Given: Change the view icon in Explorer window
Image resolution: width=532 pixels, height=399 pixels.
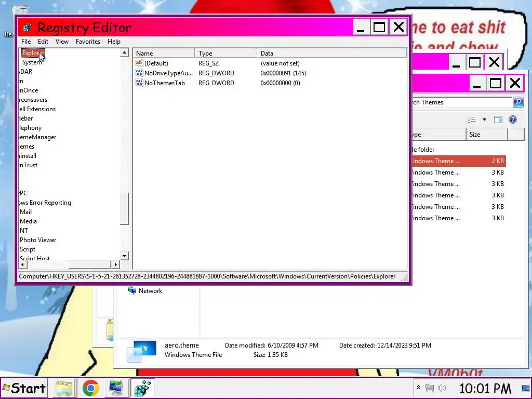Looking at the screenshot, I should (472, 119).
